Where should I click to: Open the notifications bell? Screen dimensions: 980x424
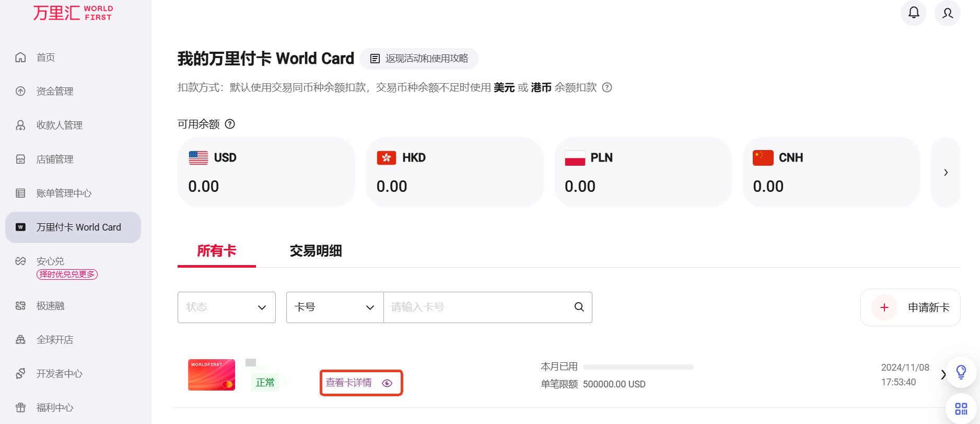(914, 13)
